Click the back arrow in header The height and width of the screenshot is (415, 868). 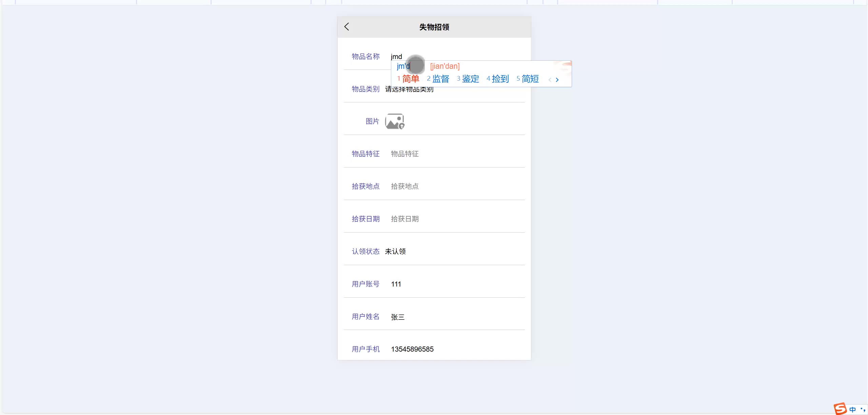coord(347,27)
